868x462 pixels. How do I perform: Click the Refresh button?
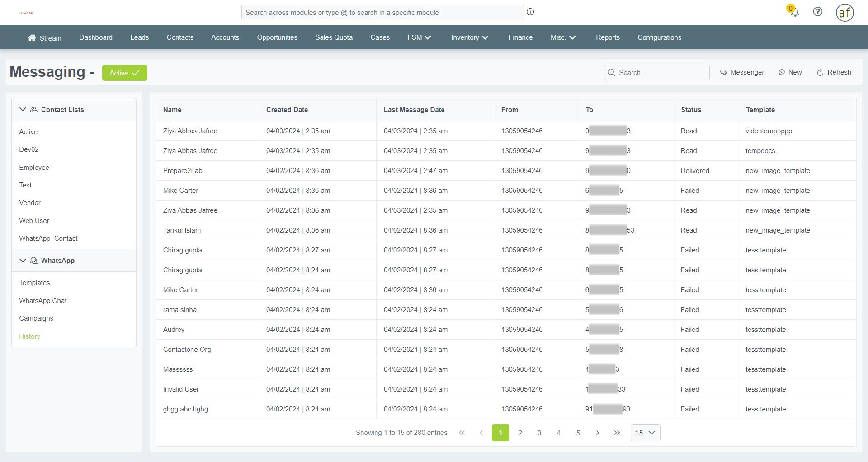click(x=834, y=72)
